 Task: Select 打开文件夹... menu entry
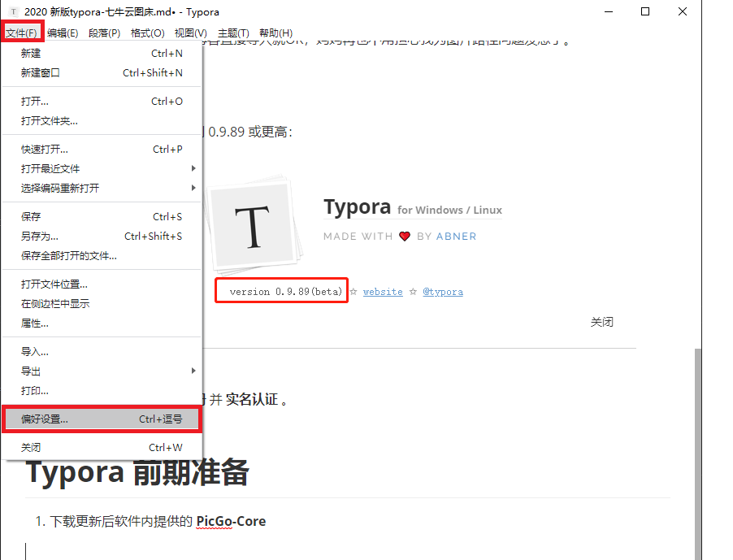click(102, 121)
